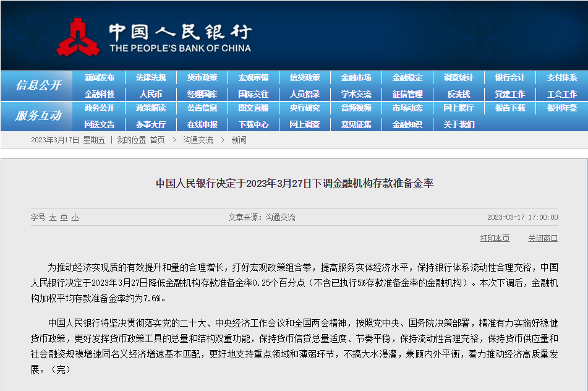Click the 信息公开 category header
This screenshot has height=391, width=588.
click(x=38, y=85)
